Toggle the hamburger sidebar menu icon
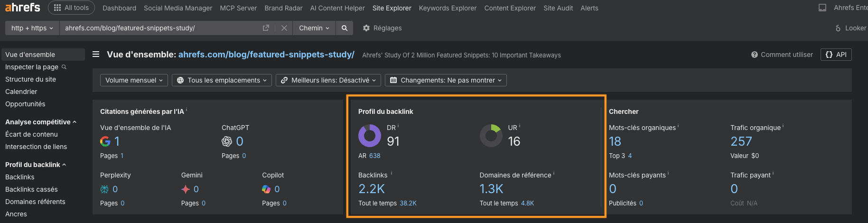 click(x=96, y=55)
